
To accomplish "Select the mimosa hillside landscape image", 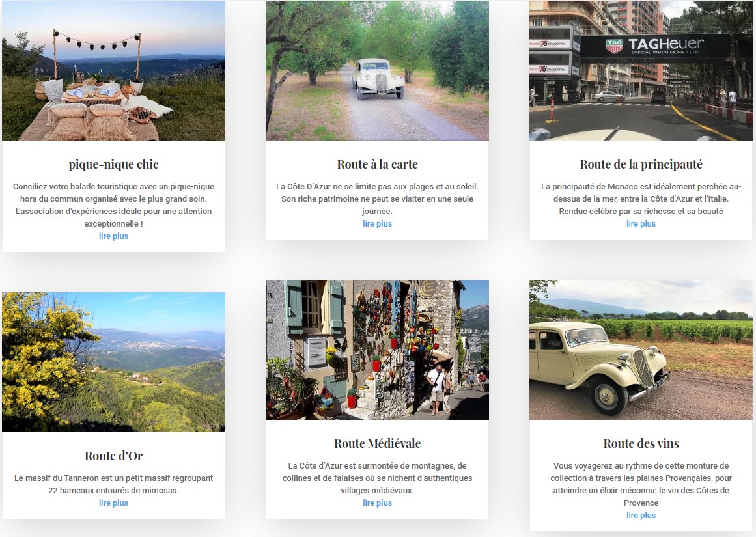I will pyautogui.click(x=113, y=362).
